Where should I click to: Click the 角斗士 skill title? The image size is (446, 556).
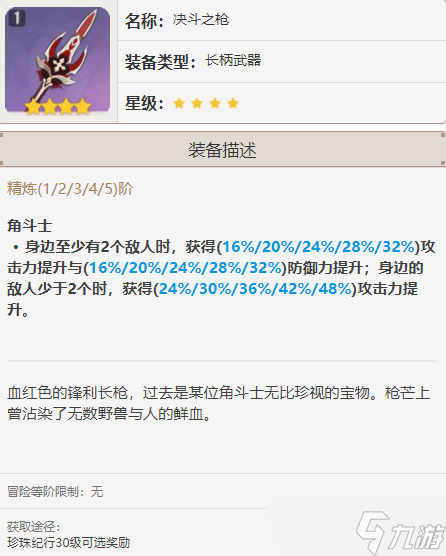(29, 226)
